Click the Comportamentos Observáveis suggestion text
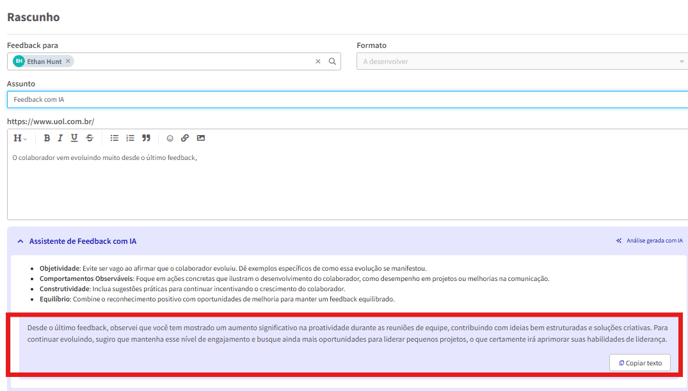688x391 pixels. tap(294, 279)
